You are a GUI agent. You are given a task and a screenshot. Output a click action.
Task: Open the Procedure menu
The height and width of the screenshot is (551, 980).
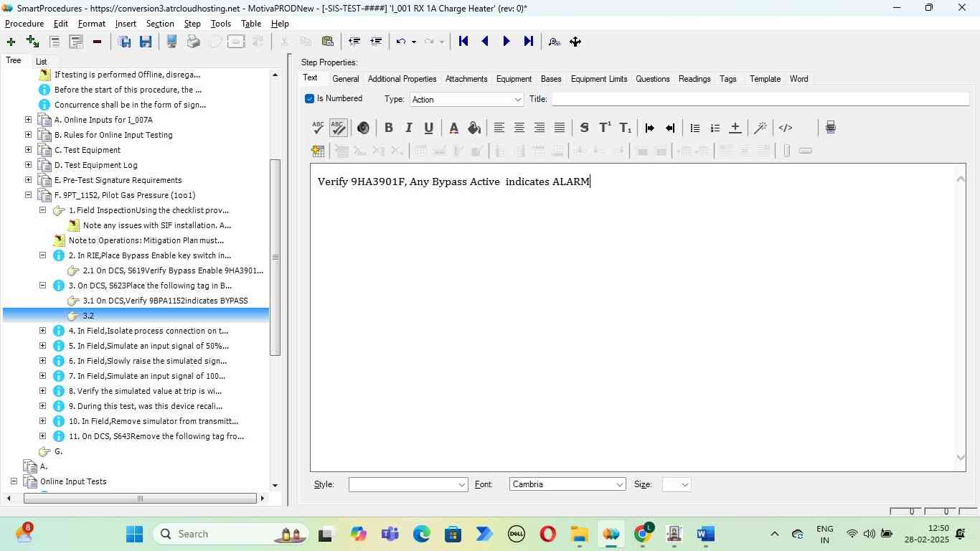[24, 24]
